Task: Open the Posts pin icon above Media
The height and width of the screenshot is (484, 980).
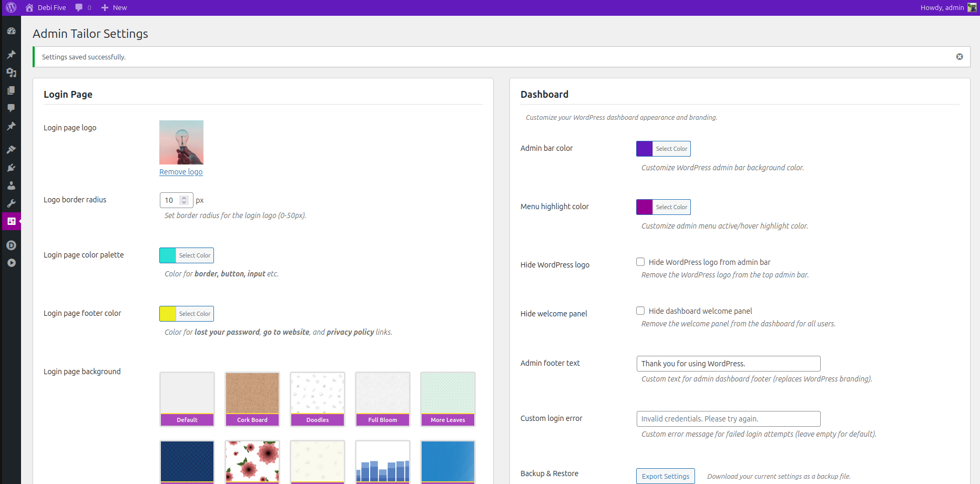Action: pos(11,55)
